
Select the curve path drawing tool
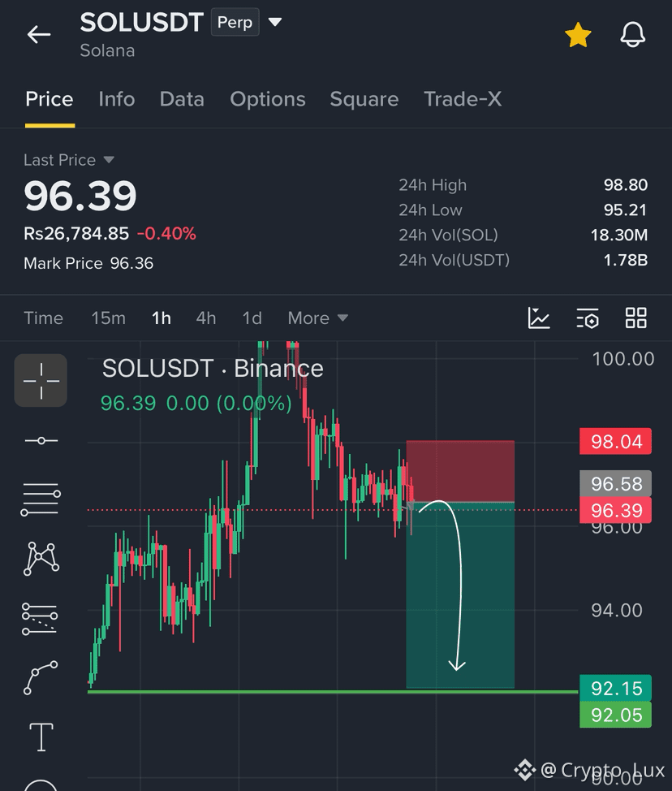click(x=41, y=677)
